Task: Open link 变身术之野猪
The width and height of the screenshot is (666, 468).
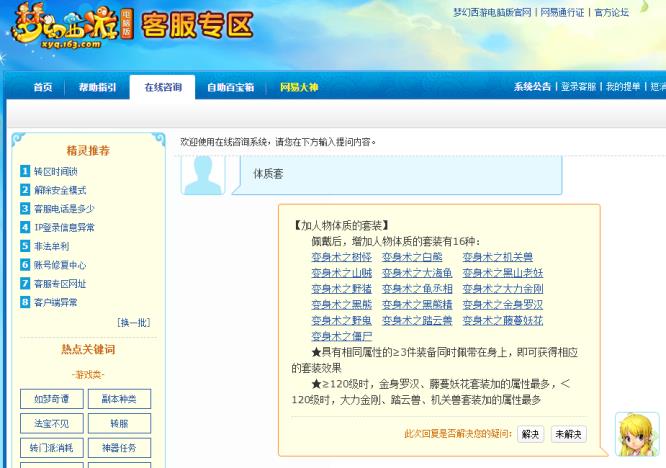Action: click(341, 289)
